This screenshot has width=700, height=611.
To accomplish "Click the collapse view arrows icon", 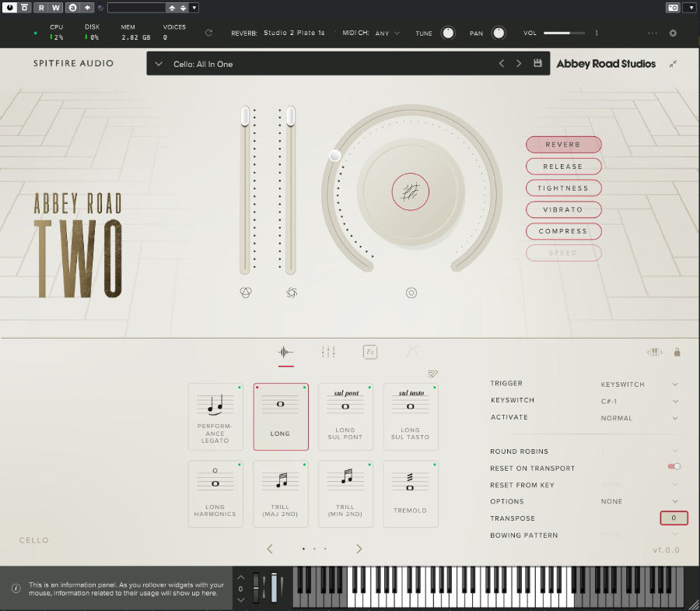I will (x=673, y=64).
